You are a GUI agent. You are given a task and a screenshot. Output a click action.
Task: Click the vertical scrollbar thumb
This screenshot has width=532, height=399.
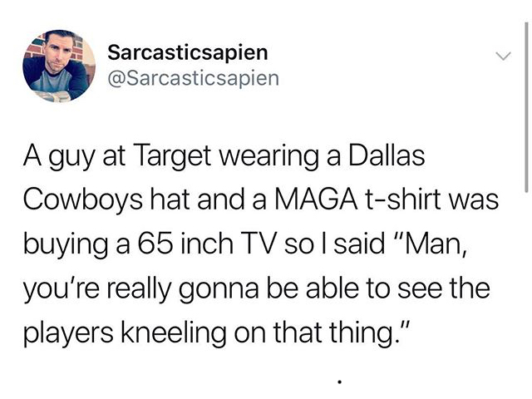[525, 107]
